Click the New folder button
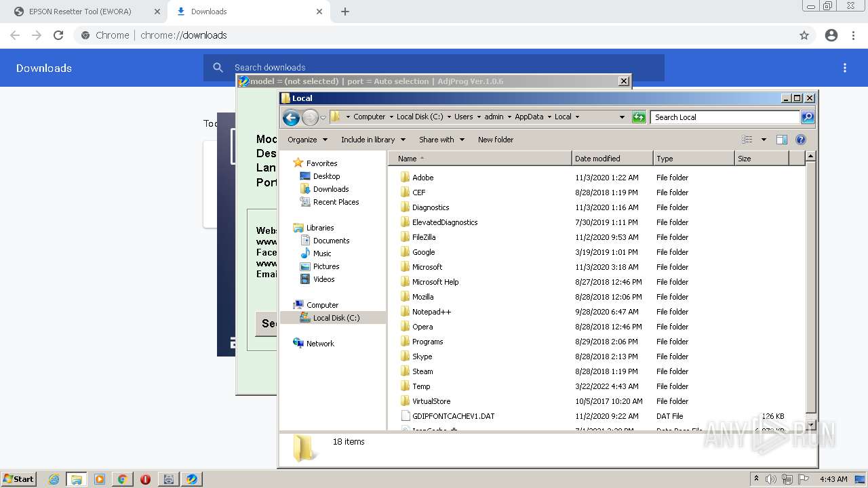Image resolution: width=868 pixels, height=488 pixels. [x=496, y=140]
